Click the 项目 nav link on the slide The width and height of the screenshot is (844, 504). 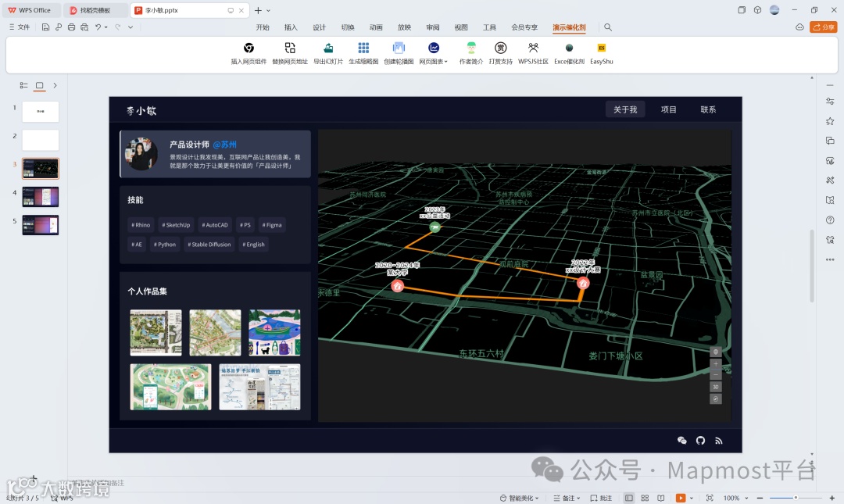(669, 109)
